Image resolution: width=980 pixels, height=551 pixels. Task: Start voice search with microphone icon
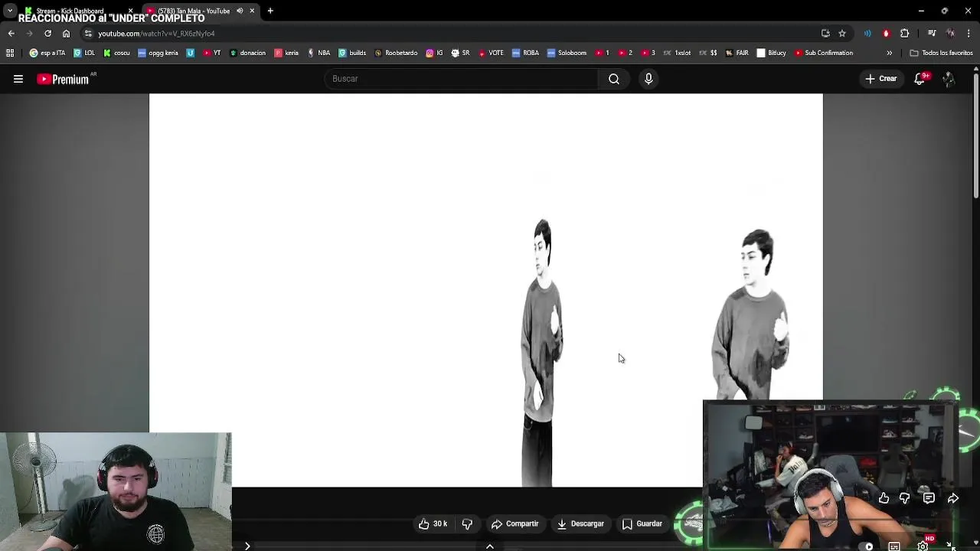(x=648, y=79)
